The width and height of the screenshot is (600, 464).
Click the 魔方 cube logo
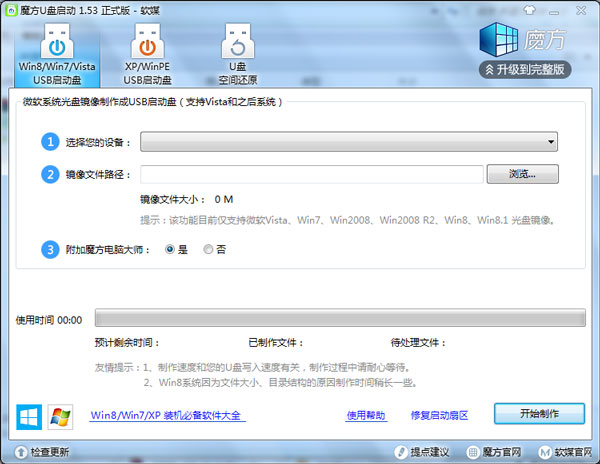(x=499, y=39)
